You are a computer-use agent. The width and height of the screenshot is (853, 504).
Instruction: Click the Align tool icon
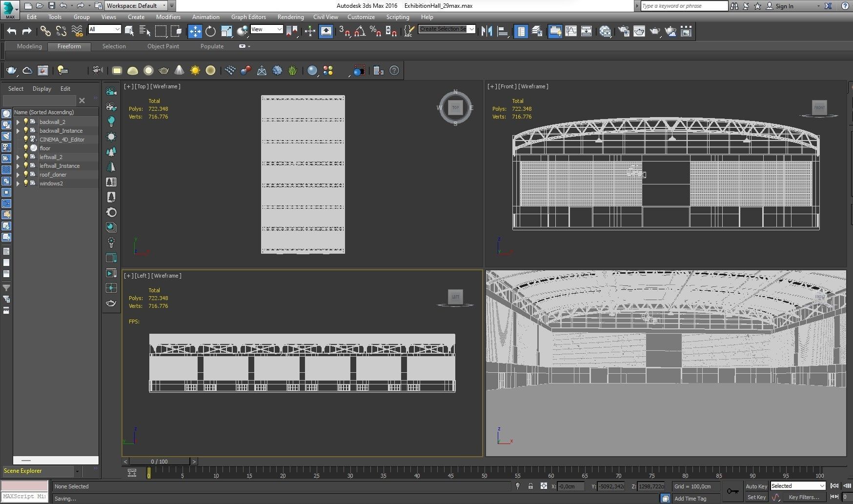503,31
